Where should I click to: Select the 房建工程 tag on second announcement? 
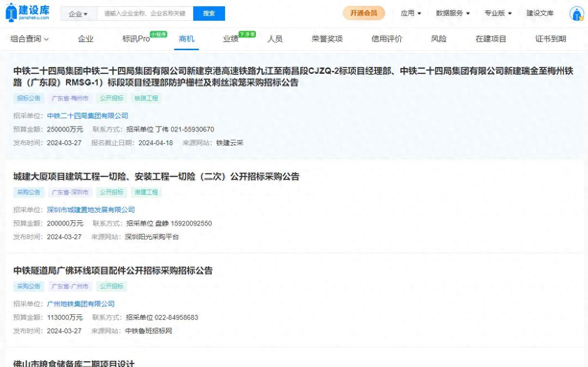[146, 192]
